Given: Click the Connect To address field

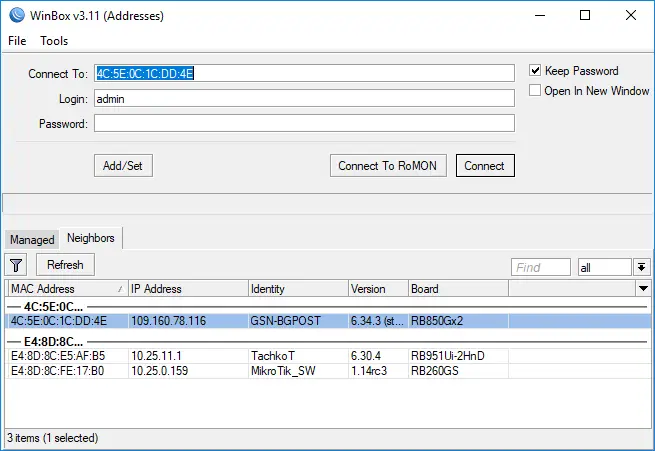Looking at the screenshot, I should pos(304,73).
